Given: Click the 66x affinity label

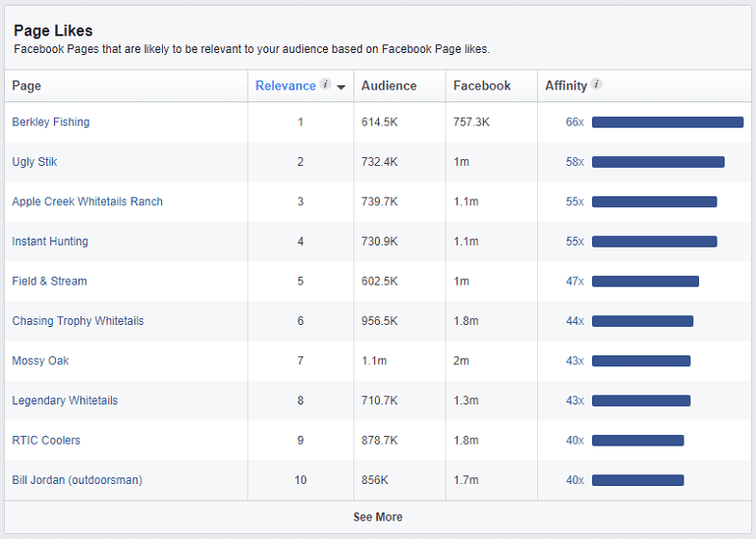Looking at the screenshot, I should point(574,122).
